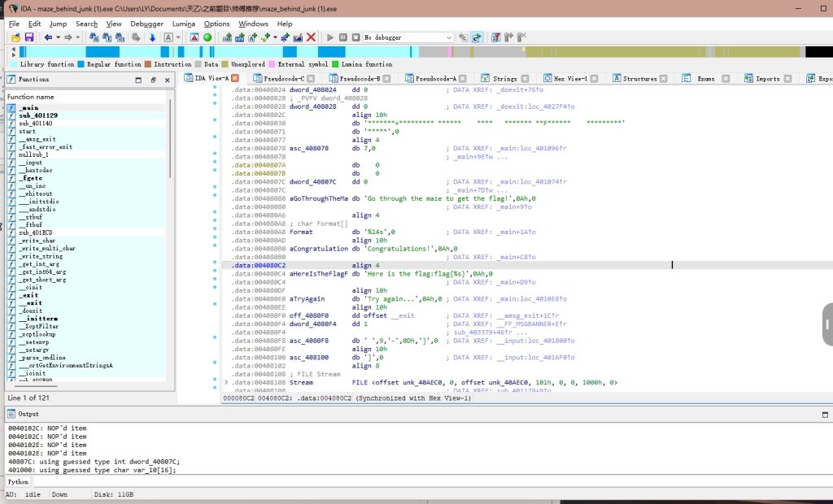Terminate the process with the stop icon
The width and height of the screenshot is (833, 504).
point(356,37)
